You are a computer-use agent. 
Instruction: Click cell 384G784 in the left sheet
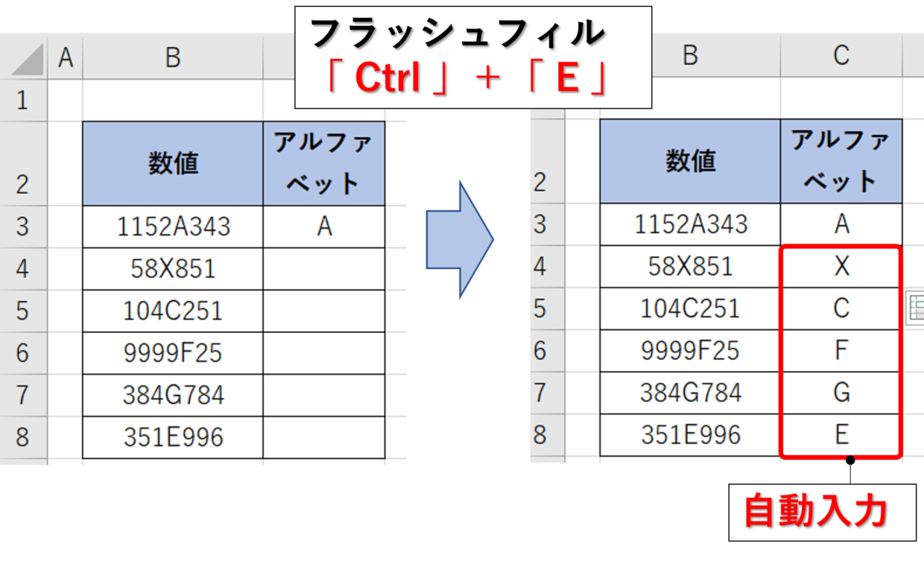click(x=173, y=395)
